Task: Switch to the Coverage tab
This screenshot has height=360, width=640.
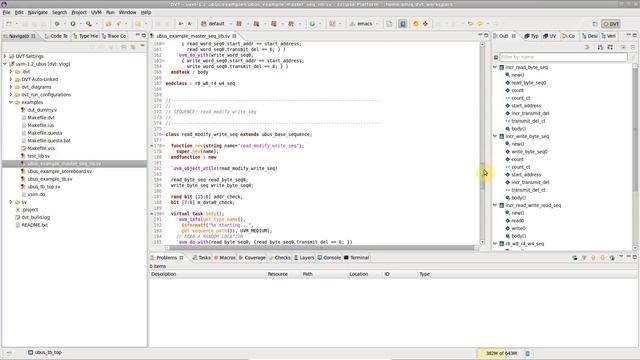Action: point(252,258)
